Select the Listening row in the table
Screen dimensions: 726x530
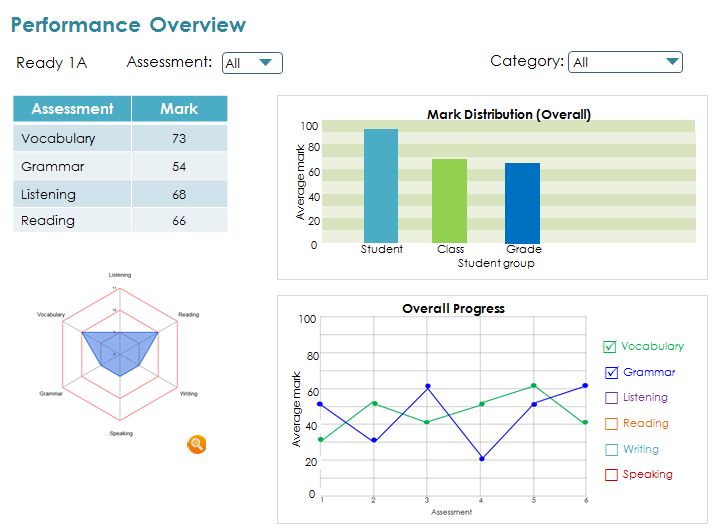tap(120, 194)
